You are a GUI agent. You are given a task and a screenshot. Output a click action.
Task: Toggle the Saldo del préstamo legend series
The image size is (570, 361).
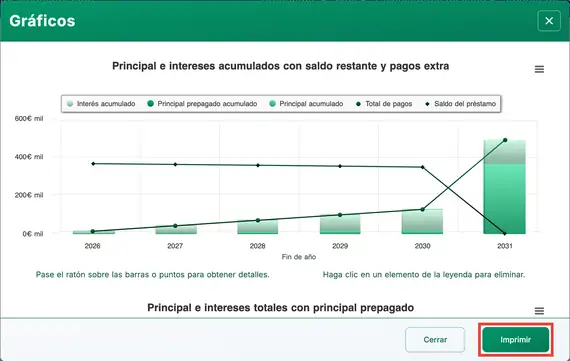461,104
